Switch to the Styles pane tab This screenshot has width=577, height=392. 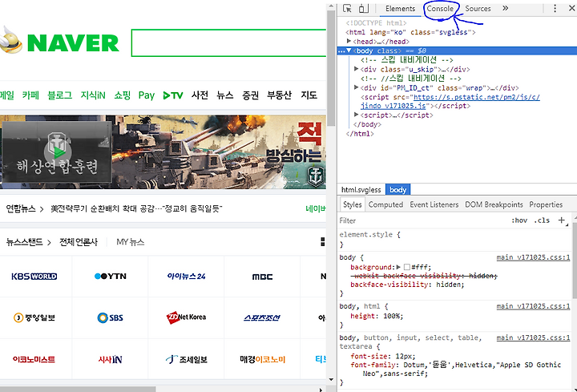coord(352,204)
